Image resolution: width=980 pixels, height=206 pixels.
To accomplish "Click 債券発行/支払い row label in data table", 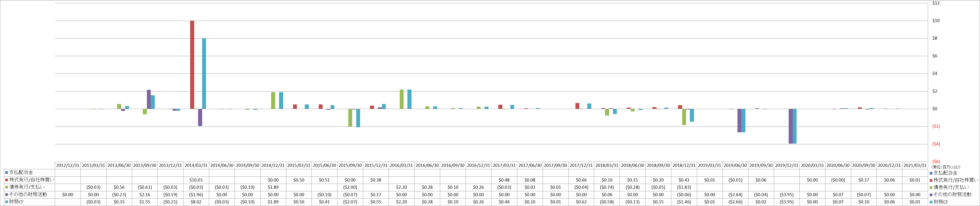I will 27,187.
